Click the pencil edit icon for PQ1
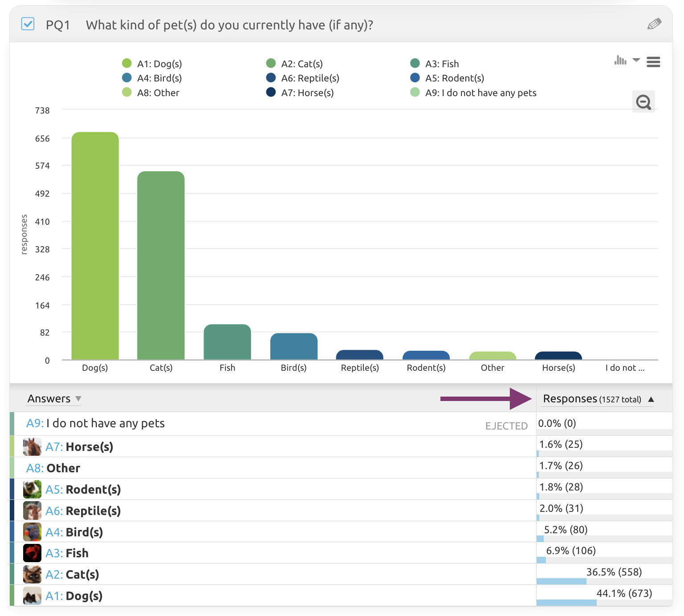Screen dimensions: 684x616 (x=654, y=24)
